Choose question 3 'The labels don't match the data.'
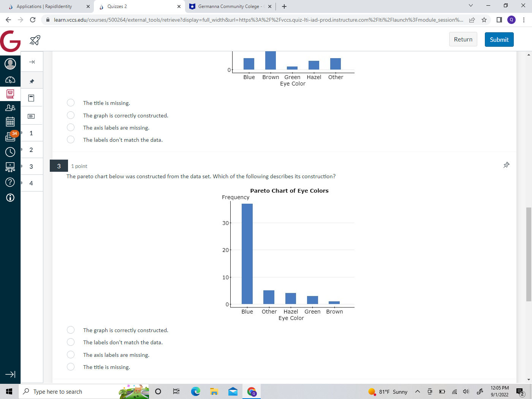Screen dimensions: 532x399 click(71, 342)
